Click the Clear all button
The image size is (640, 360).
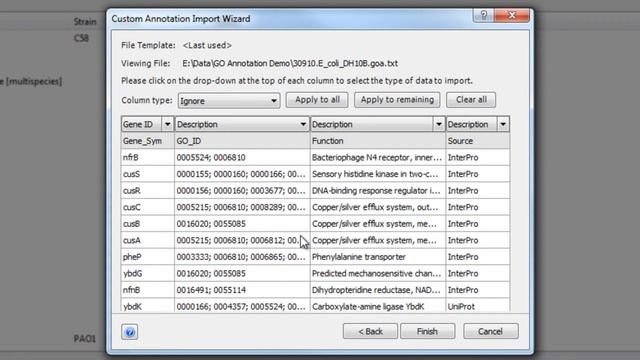coord(471,100)
